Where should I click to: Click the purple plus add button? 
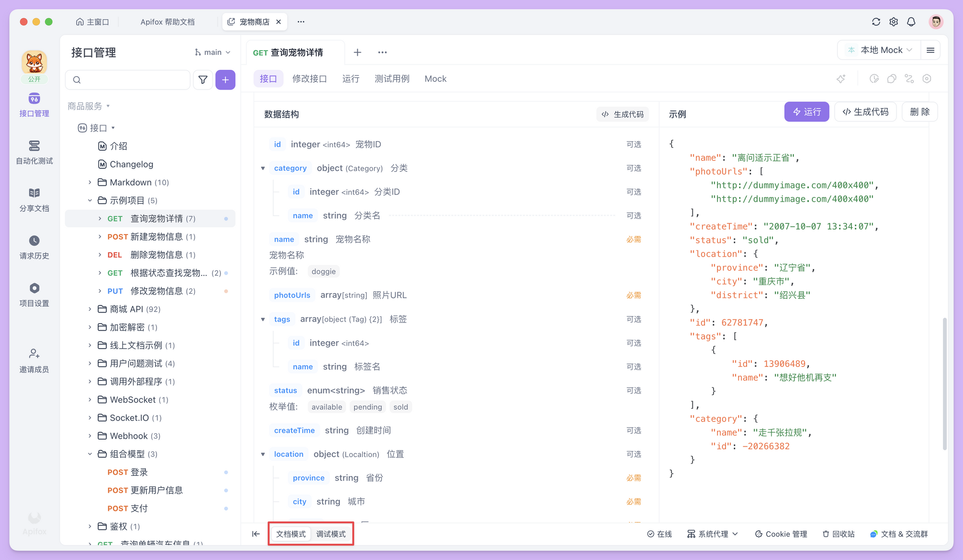[225, 80]
